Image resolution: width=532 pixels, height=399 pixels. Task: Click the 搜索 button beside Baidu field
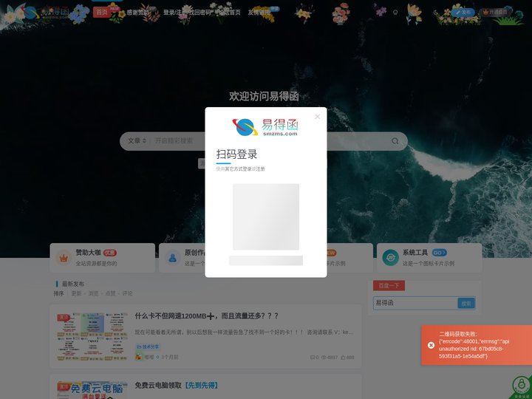point(466,304)
